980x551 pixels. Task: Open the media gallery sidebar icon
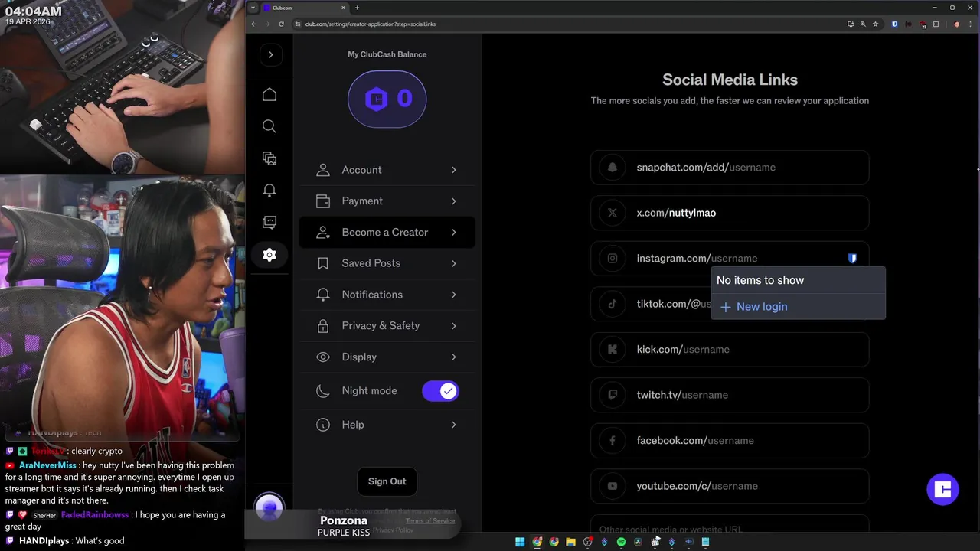tap(269, 158)
